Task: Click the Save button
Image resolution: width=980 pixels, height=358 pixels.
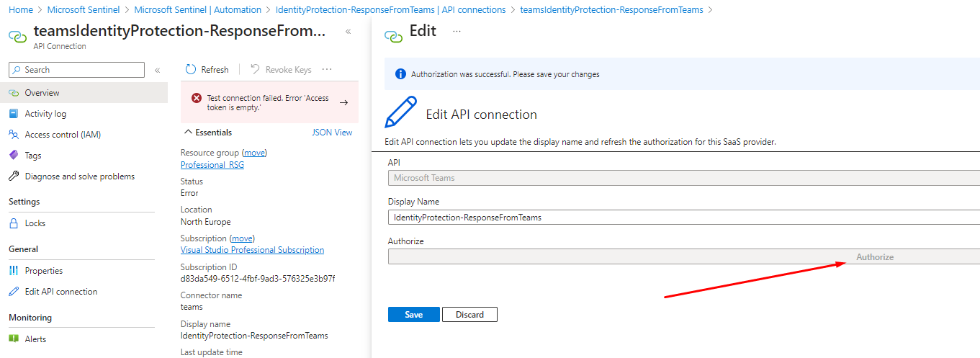Action: [x=413, y=315]
